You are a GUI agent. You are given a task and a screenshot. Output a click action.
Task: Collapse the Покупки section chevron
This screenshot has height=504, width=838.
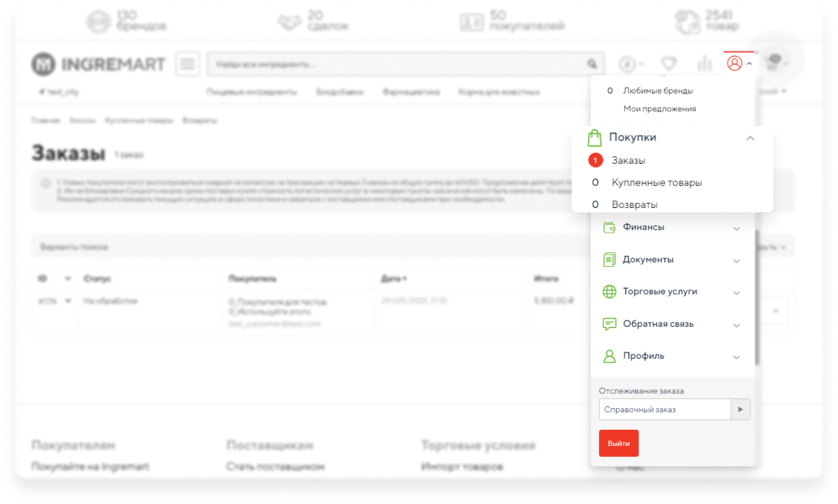tap(750, 138)
